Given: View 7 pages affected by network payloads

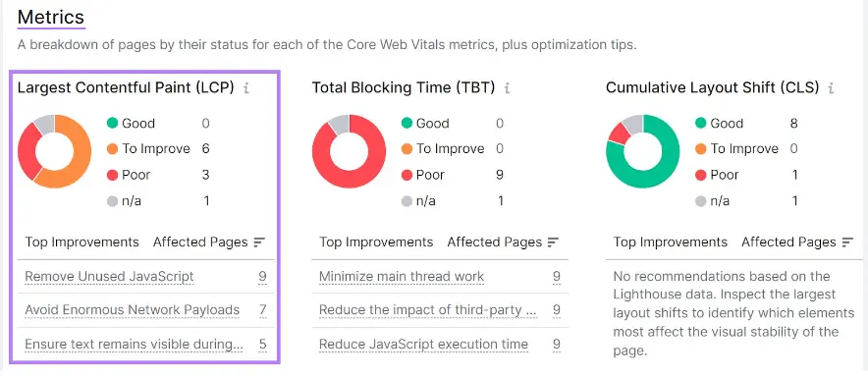Looking at the screenshot, I should (x=263, y=310).
